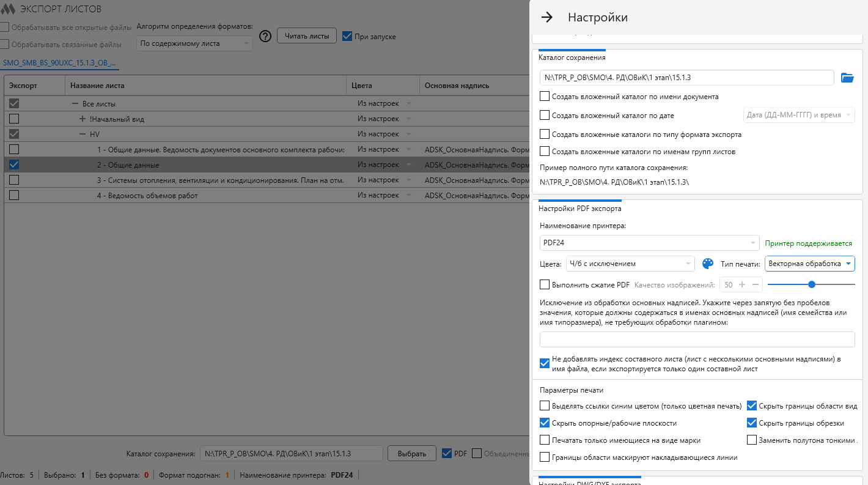Collapse the Все листы tree node

pos(75,104)
